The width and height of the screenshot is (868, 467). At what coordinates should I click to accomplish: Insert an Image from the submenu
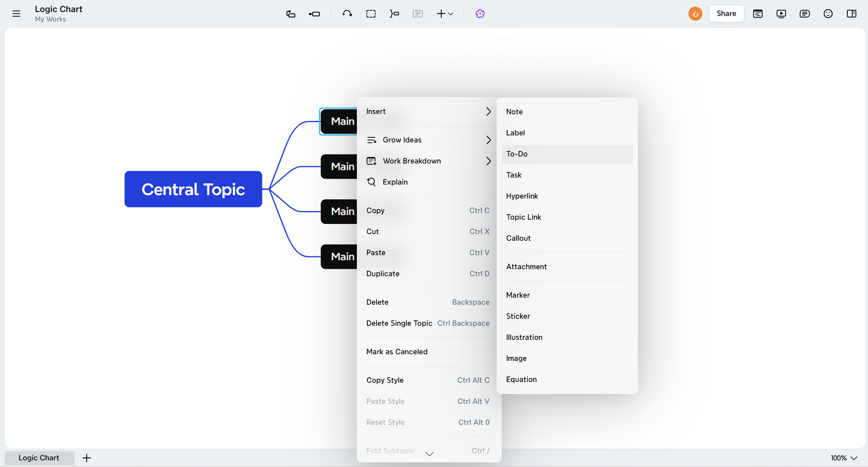click(x=567, y=359)
